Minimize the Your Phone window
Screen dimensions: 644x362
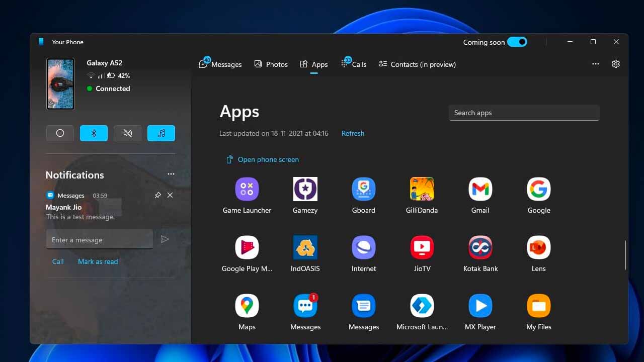point(570,42)
